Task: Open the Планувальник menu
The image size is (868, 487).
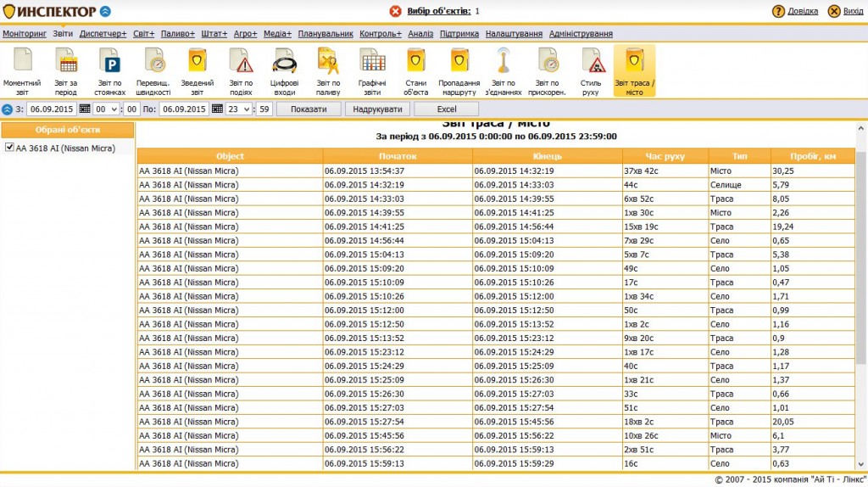Action: (x=325, y=34)
